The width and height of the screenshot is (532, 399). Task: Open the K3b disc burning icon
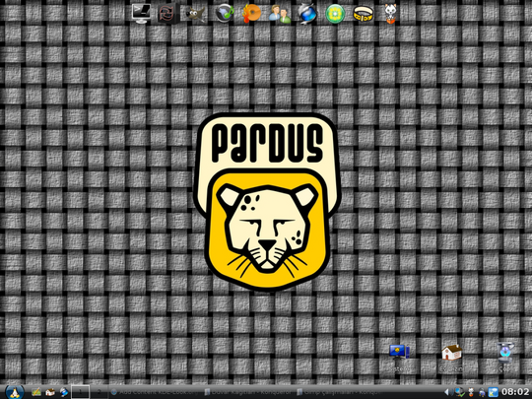coord(252,13)
